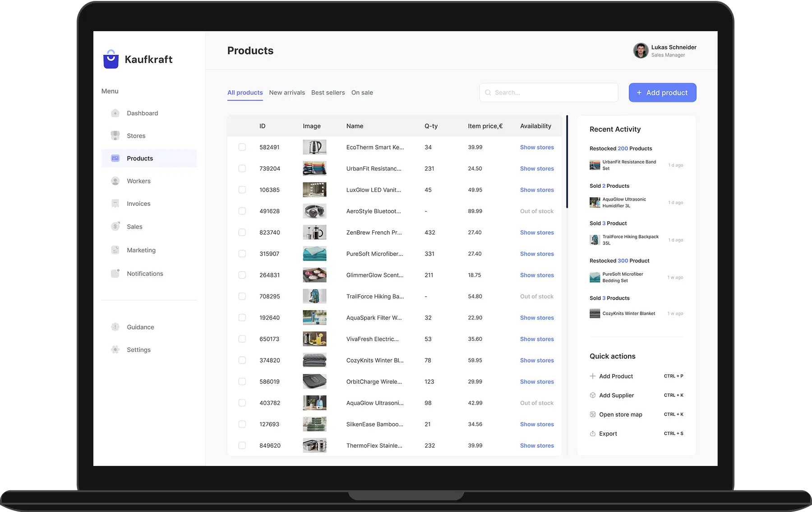Open Dashboard via its sidebar icon
Viewport: 812px width, 512px height.
coord(115,113)
